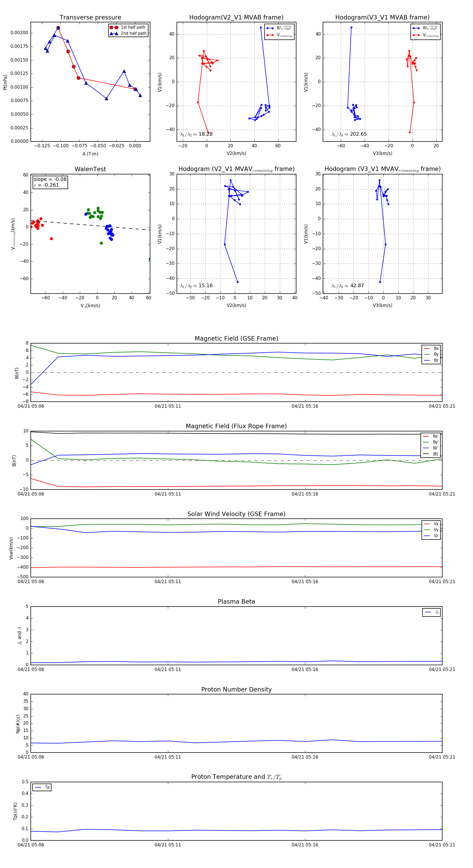
Task: Click the 'Proton Number Density' title
Action: 236,689
